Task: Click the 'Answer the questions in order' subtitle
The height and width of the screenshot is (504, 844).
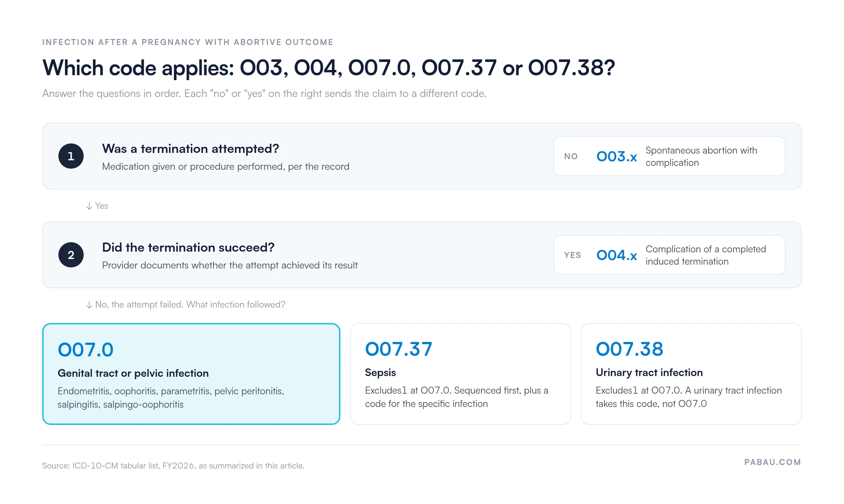Action: point(264,93)
